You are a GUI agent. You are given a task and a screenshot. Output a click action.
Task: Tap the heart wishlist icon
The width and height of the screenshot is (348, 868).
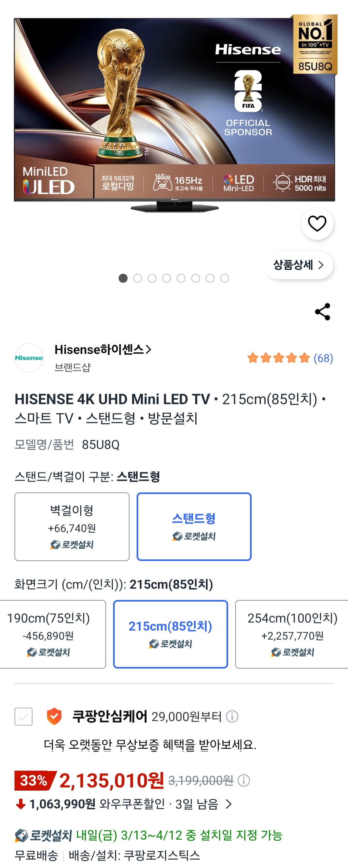[317, 224]
